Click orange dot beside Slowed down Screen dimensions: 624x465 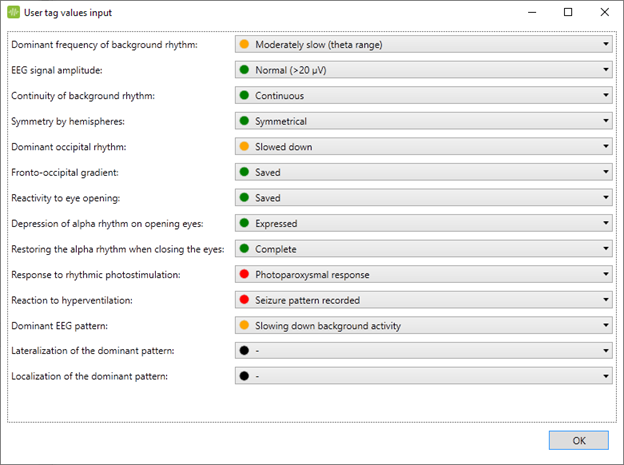(244, 147)
